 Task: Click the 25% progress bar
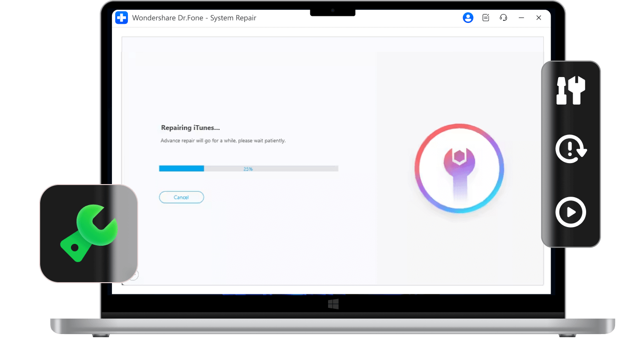coord(249,168)
